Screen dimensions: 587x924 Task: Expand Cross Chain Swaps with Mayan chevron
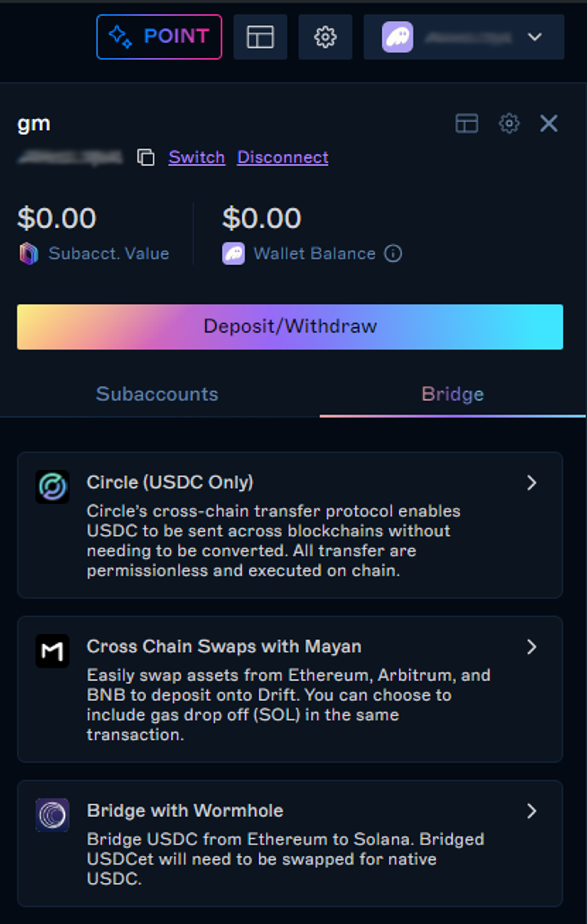coord(531,647)
